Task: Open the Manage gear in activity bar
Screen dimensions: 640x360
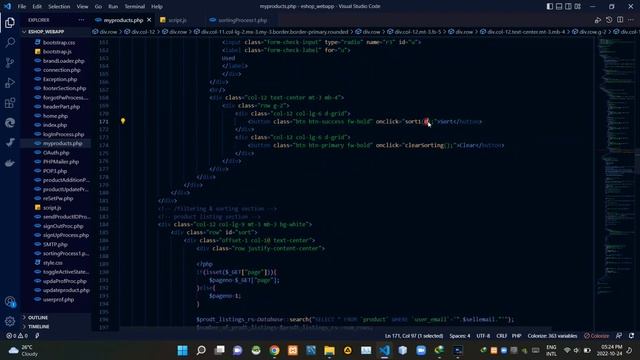Action: pos(10,321)
